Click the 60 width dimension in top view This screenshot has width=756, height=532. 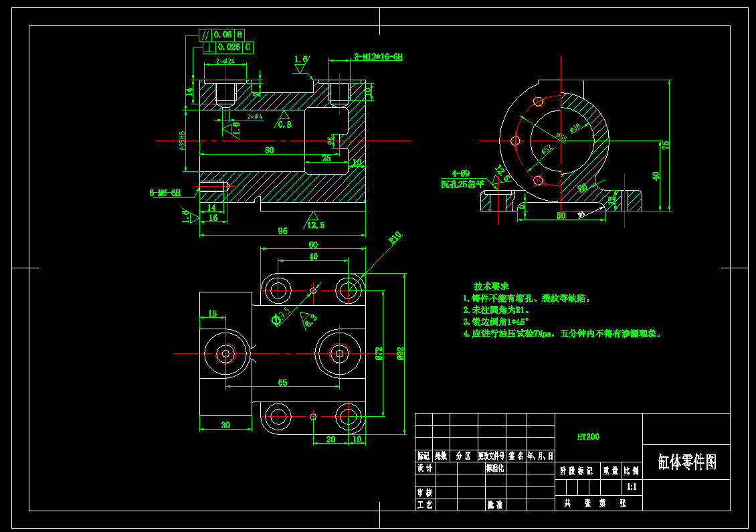(x=313, y=245)
